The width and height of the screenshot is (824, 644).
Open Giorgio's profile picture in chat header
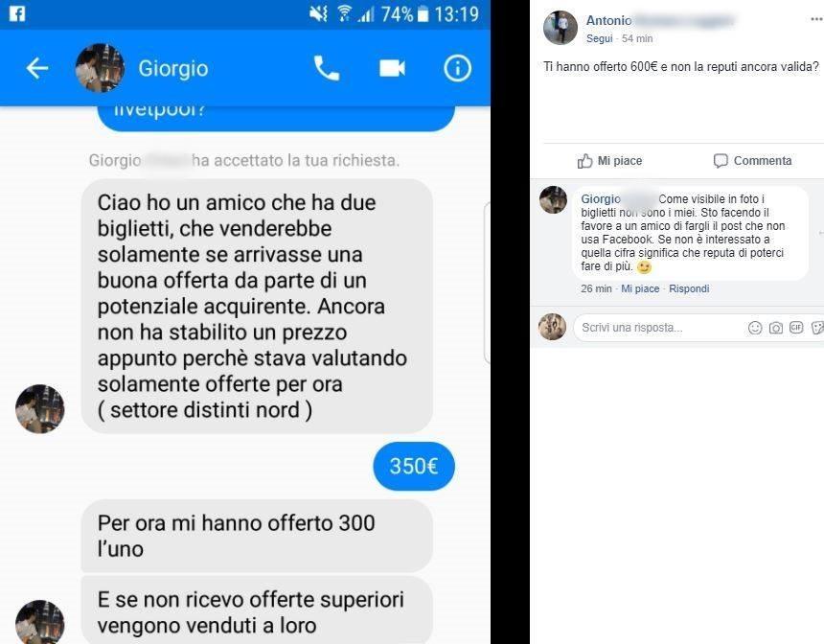100,68
